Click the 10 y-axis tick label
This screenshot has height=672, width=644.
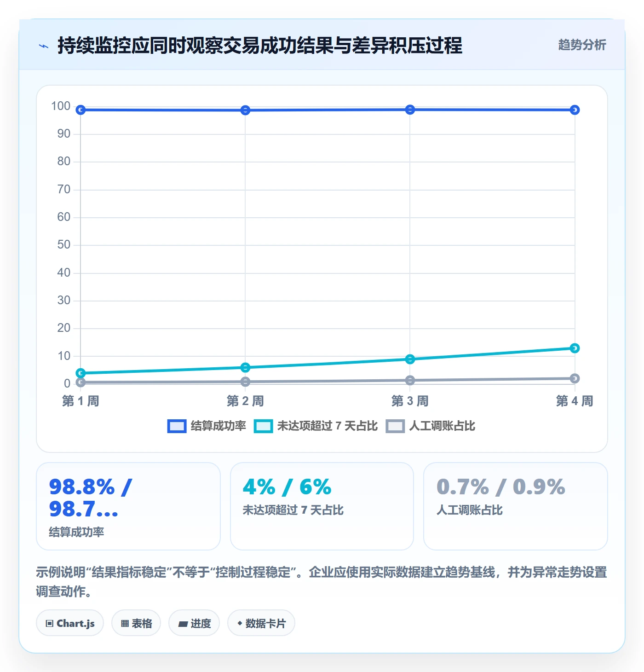point(64,356)
